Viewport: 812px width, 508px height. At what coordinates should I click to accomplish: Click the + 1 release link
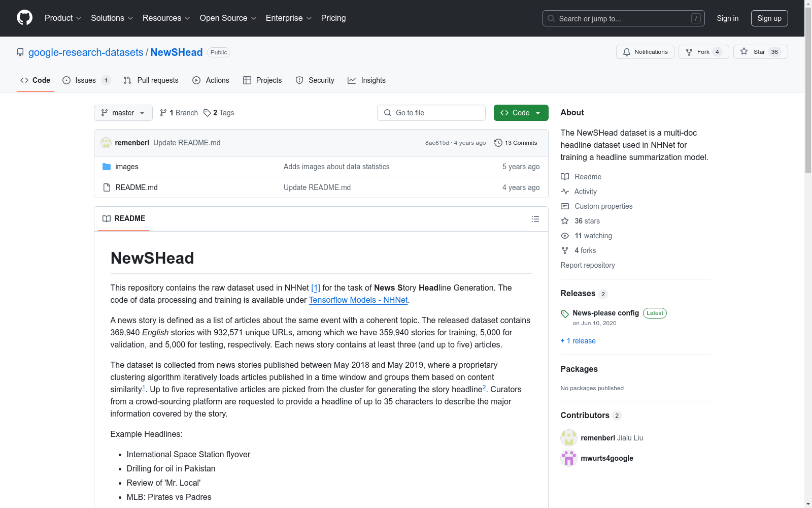coord(578,341)
